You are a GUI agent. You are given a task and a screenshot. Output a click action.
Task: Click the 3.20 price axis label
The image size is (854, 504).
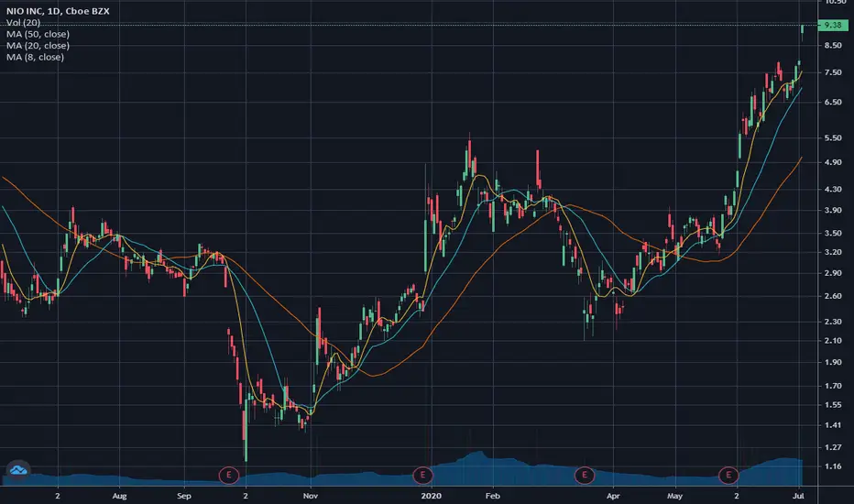(x=833, y=252)
